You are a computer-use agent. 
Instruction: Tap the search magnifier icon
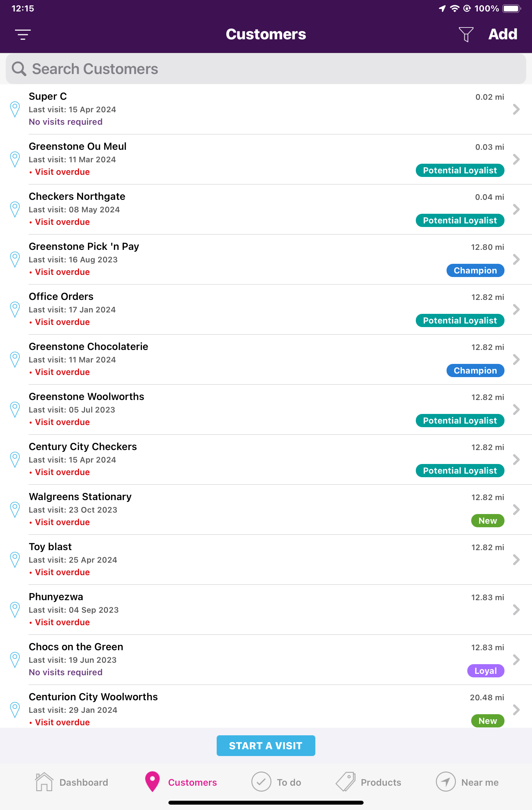coord(19,69)
